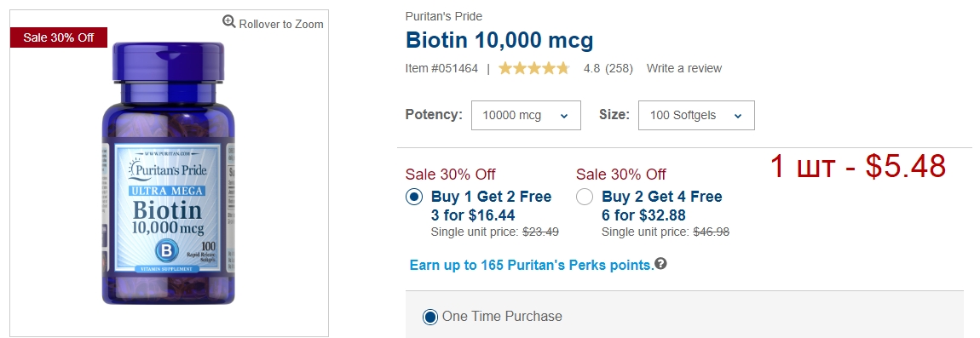The image size is (980, 338).
Task: Click the Puritan's Pride brand name link
Action: [444, 16]
